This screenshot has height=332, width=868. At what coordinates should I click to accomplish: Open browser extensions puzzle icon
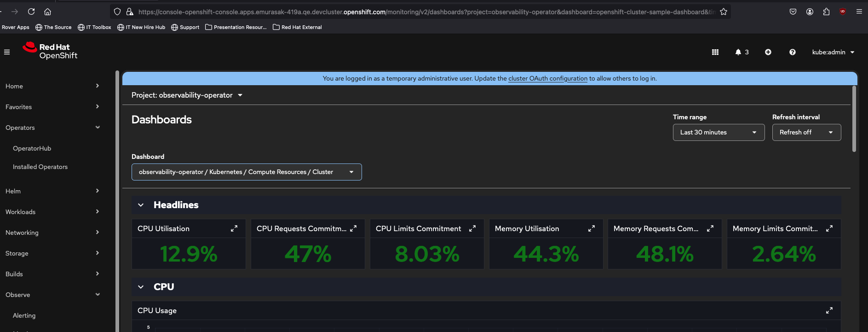(826, 12)
